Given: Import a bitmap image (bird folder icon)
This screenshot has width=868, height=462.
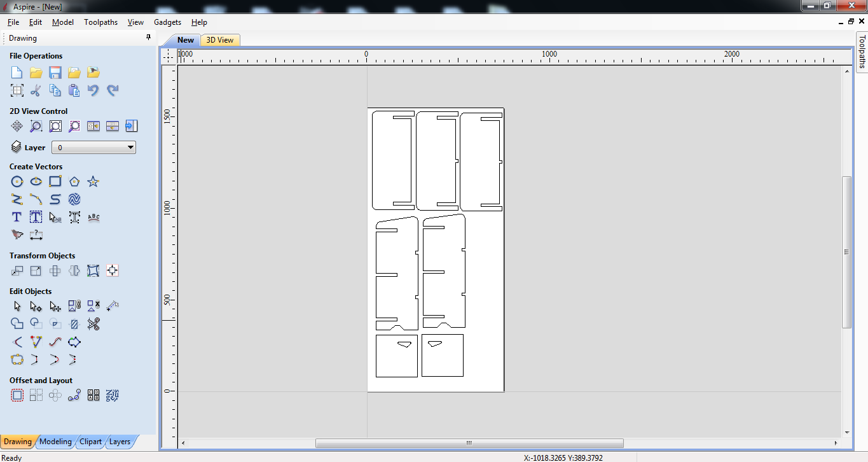Looking at the screenshot, I should click(x=93, y=73).
